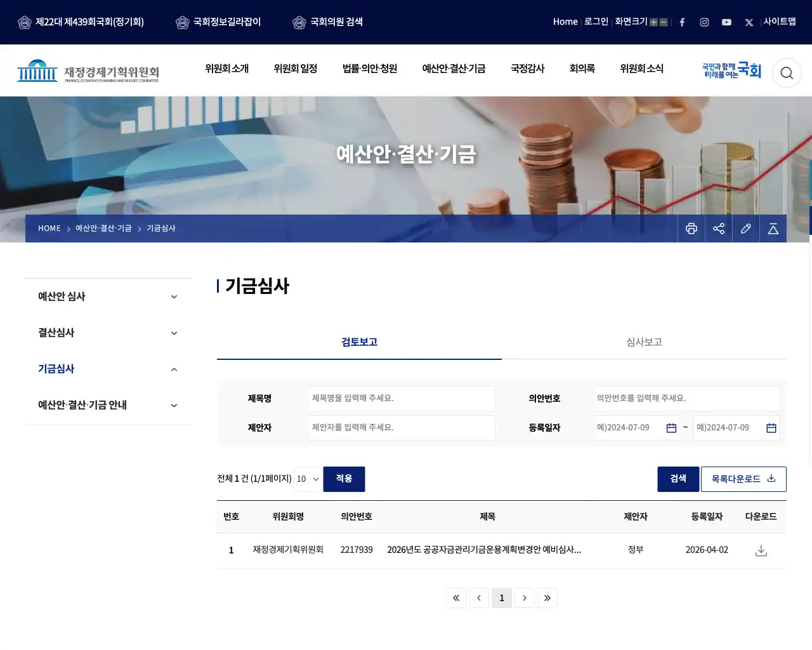Open the Facebook icon link
Viewport: 812px width, 650px height.
682,22
